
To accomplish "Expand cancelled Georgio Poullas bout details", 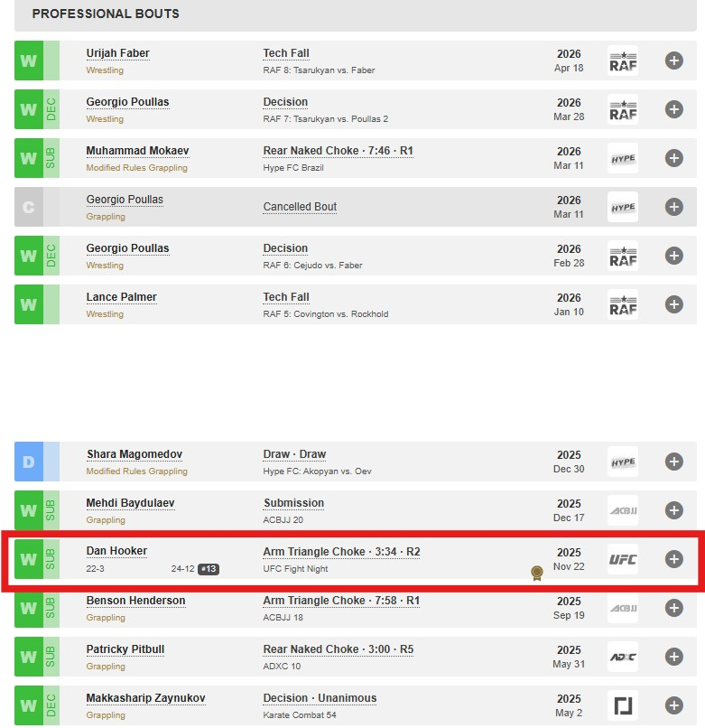I will (x=673, y=207).
